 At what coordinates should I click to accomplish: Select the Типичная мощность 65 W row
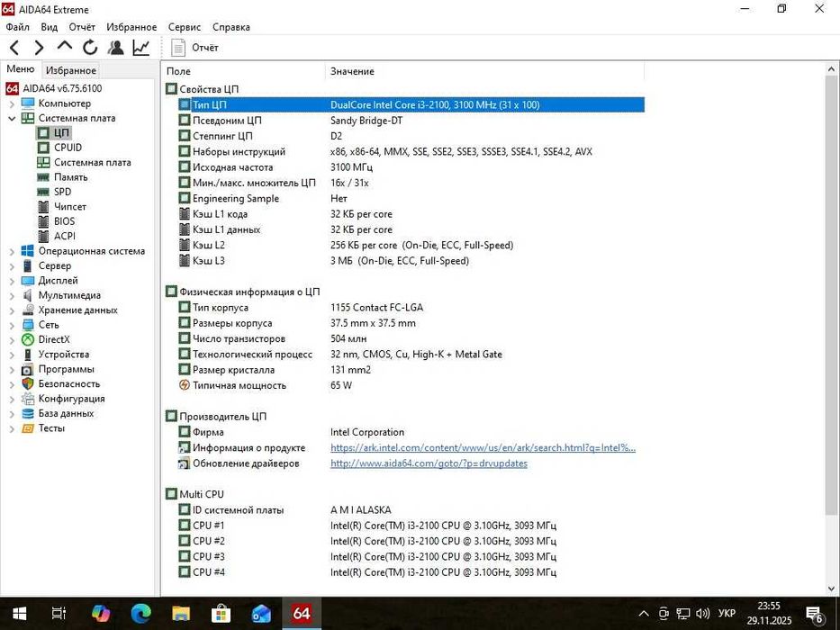click(411, 385)
